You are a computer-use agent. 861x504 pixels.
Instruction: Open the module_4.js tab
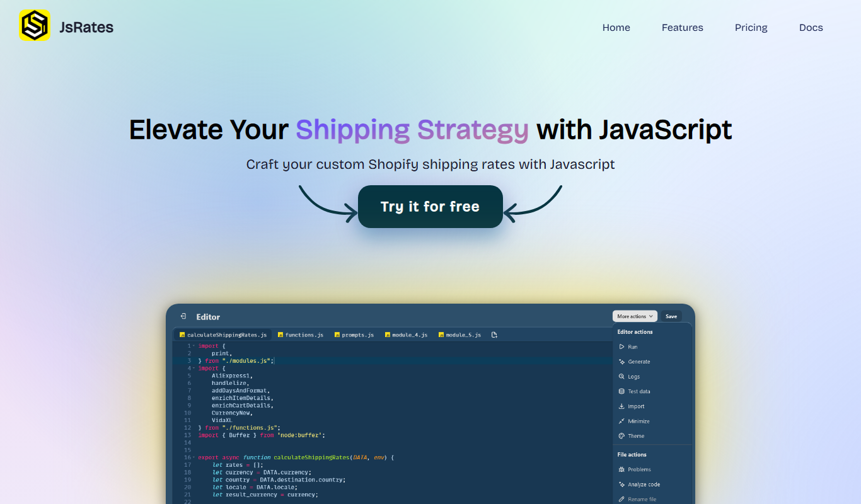(x=406, y=335)
